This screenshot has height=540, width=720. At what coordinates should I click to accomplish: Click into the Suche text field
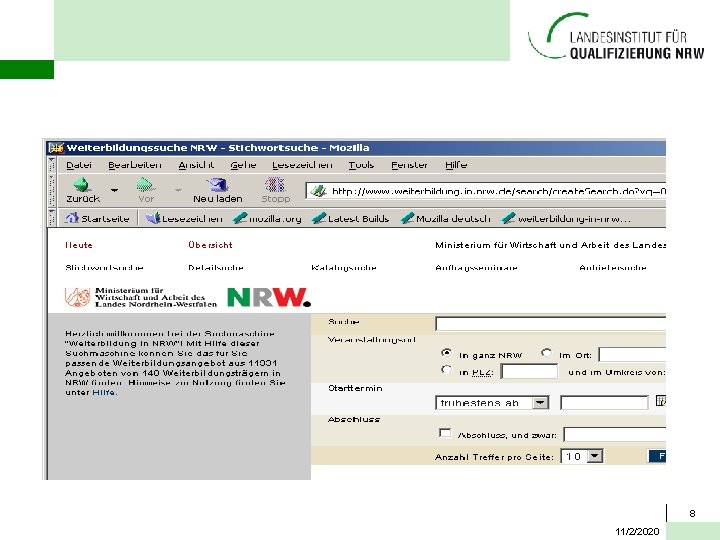pyautogui.click(x=551, y=324)
